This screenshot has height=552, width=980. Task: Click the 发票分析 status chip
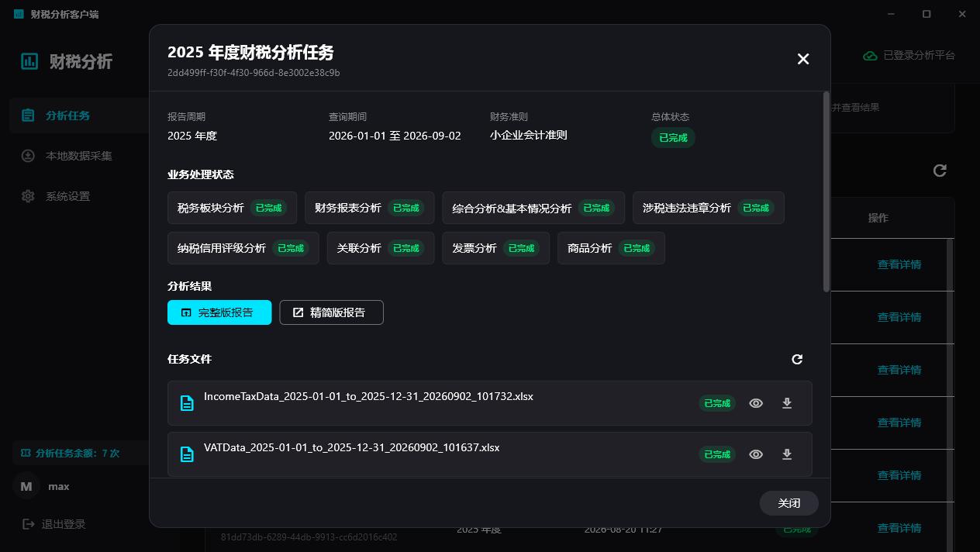tap(496, 248)
